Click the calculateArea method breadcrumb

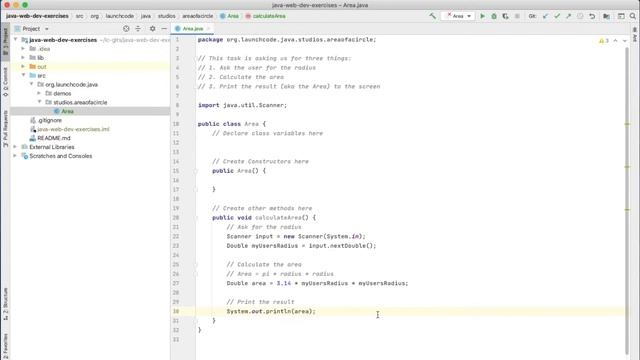click(x=265, y=16)
